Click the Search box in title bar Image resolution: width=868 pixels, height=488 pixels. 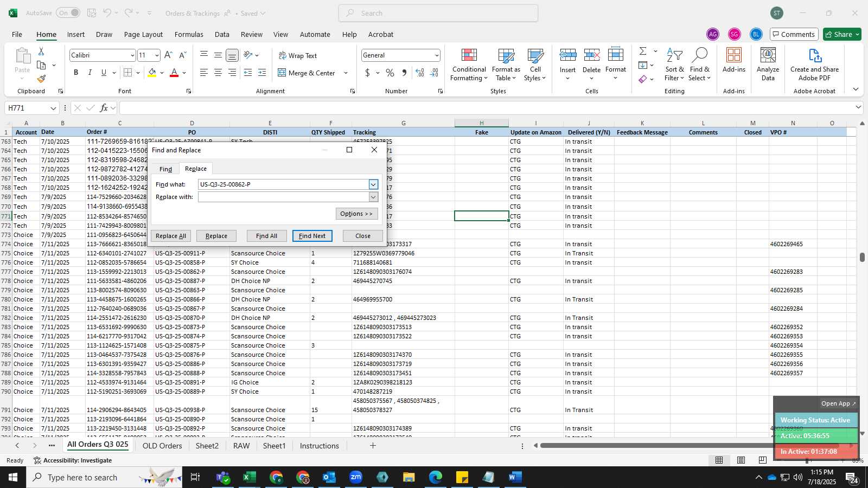tap(438, 13)
